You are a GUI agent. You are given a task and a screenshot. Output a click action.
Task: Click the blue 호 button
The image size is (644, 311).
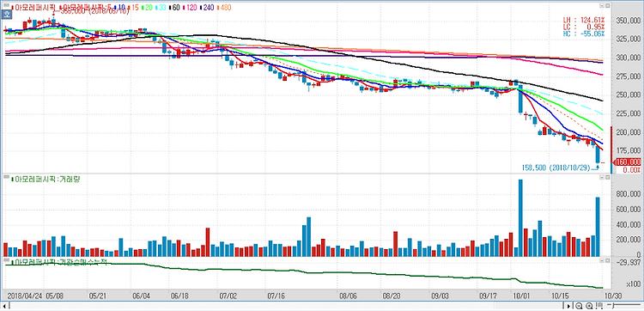(7, 15)
